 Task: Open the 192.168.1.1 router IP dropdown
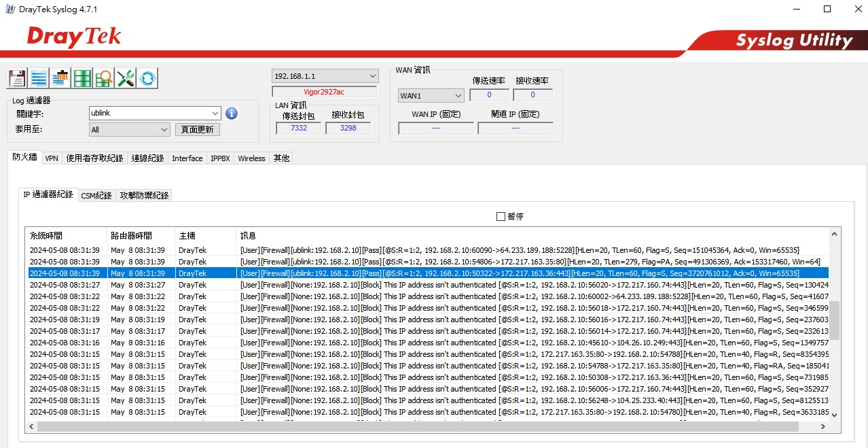point(372,76)
